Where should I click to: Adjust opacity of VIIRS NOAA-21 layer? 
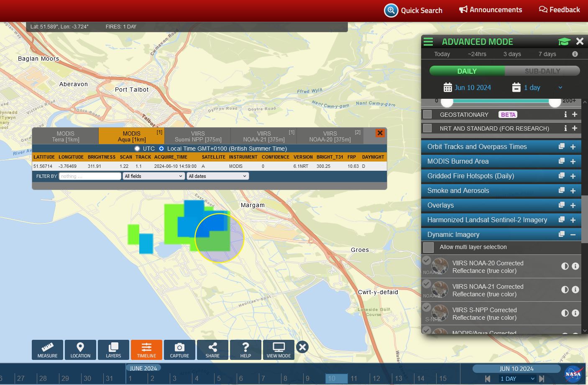[565, 290]
